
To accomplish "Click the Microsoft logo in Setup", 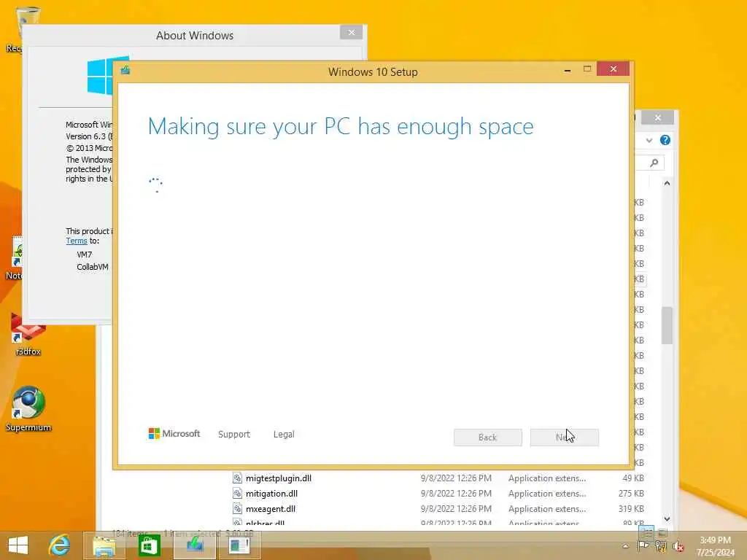I will tap(174, 434).
